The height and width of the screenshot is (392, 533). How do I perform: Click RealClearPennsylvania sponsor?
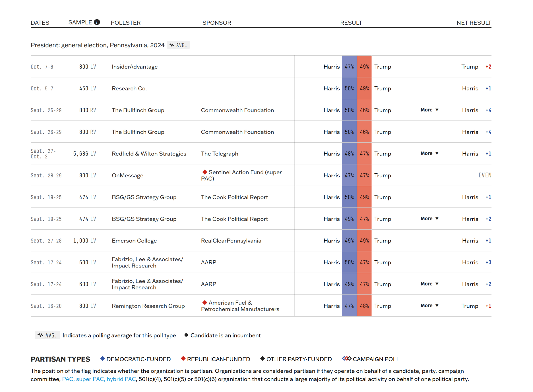231,241
